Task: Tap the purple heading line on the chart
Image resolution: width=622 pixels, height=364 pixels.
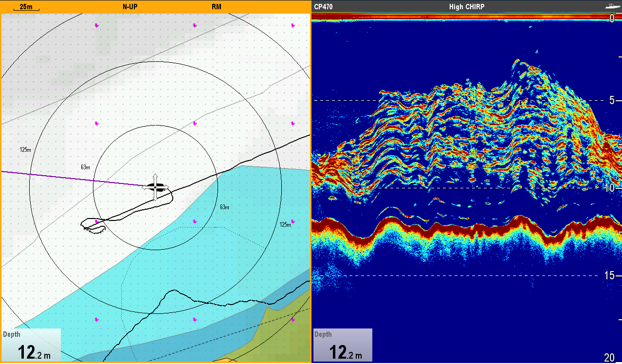Action: pos(73,178)
